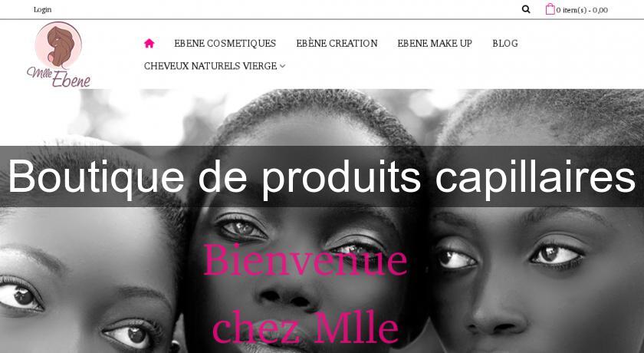This screenshot has width=644, height=353.
Task: Click the Mlle Ebene circular portrait logo
Action: (58, 45)
